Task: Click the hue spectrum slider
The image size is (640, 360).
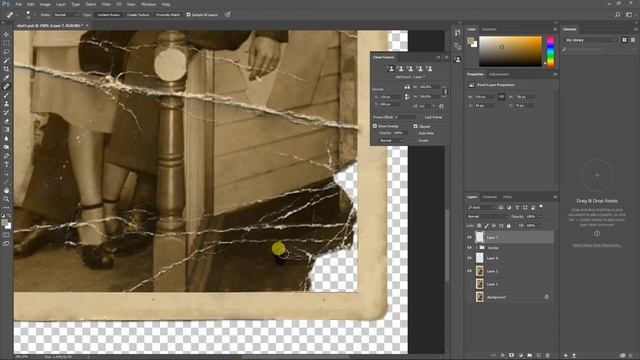Action: click(x=550, y=51)
